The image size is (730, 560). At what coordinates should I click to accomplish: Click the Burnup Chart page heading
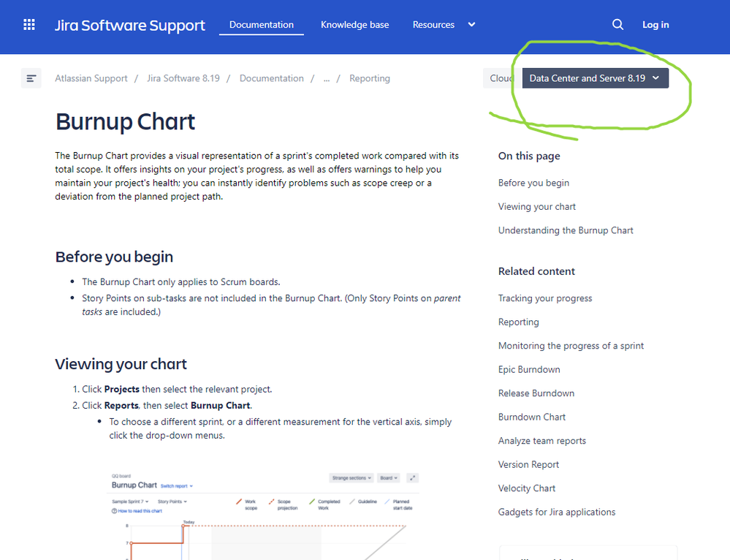[x=125, y=121]
